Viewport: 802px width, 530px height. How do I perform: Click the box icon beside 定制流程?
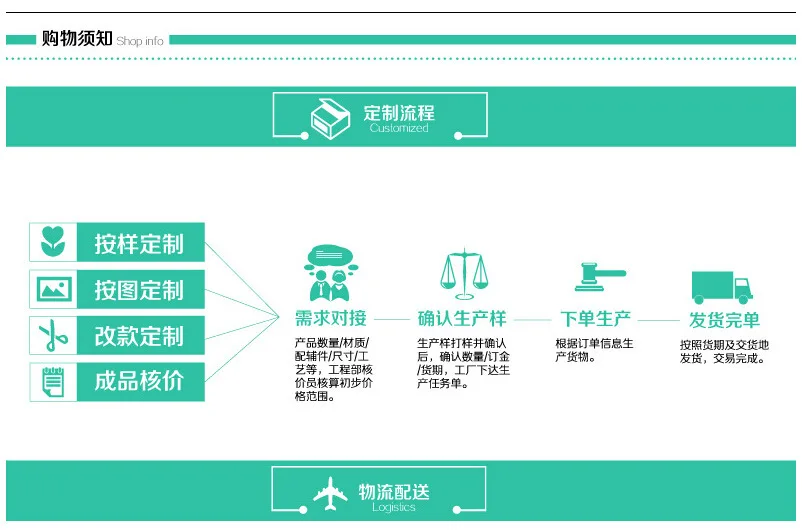[x=330, y=119]
